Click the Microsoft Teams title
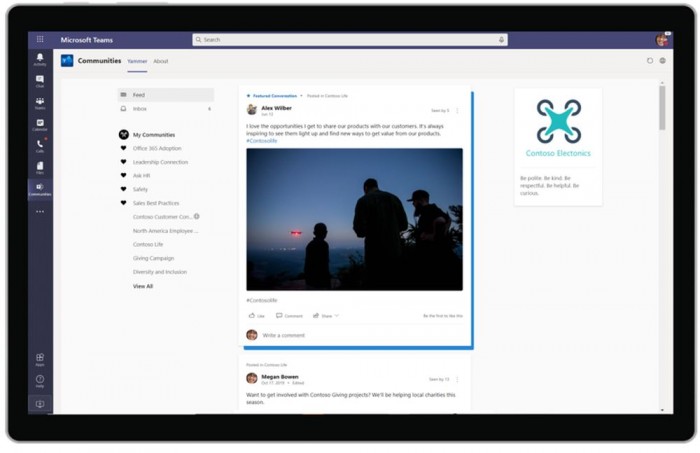This screenshot has height=453, width=700. [87, 40]
